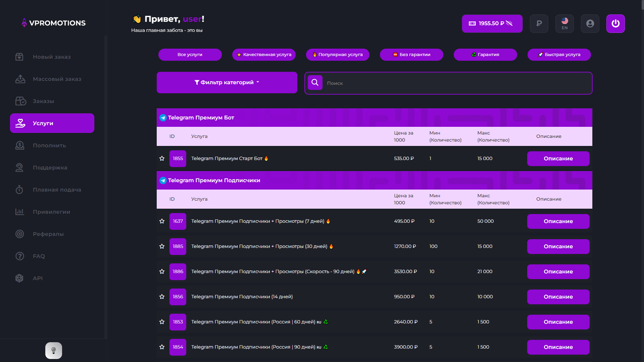644x362 pixels.
Task: Click the 1856 ID badge
Action: 178,297
